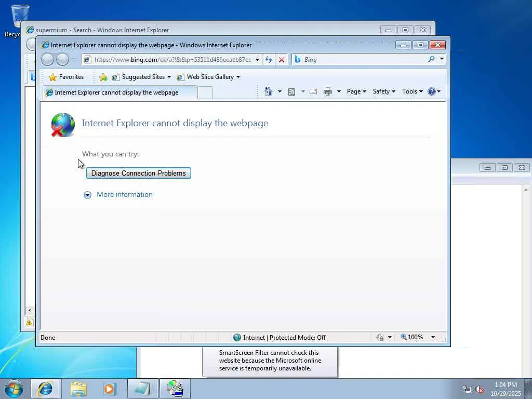The image size is (532, 399).
Task: Click the Show desktop strip at taskbar end
Action: pyautogui.click(x=528, y=389)
